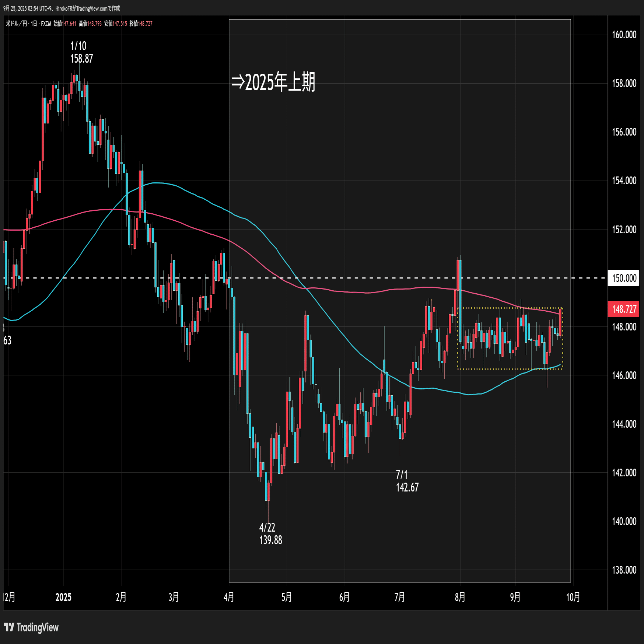This screenshot has height=644, width=644.
Task: Select the 160.000 price axis label
Action: click(624, 35)
